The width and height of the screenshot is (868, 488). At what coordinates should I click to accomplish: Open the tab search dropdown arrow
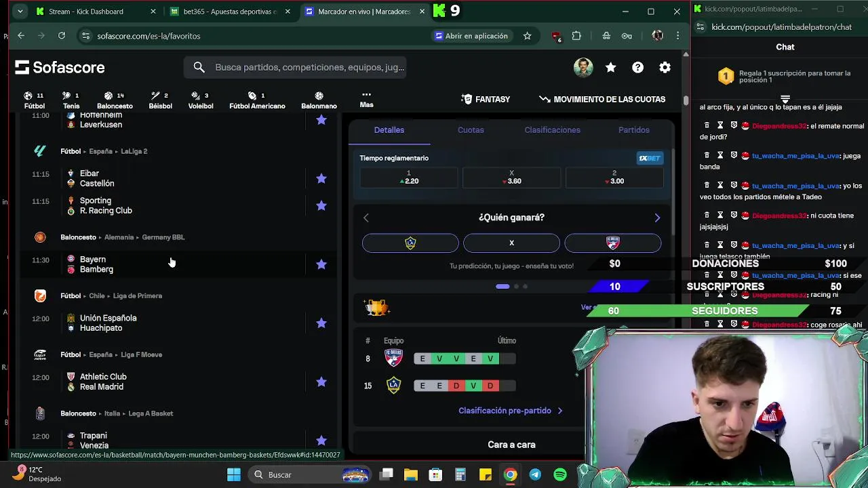tap(20, 12)
